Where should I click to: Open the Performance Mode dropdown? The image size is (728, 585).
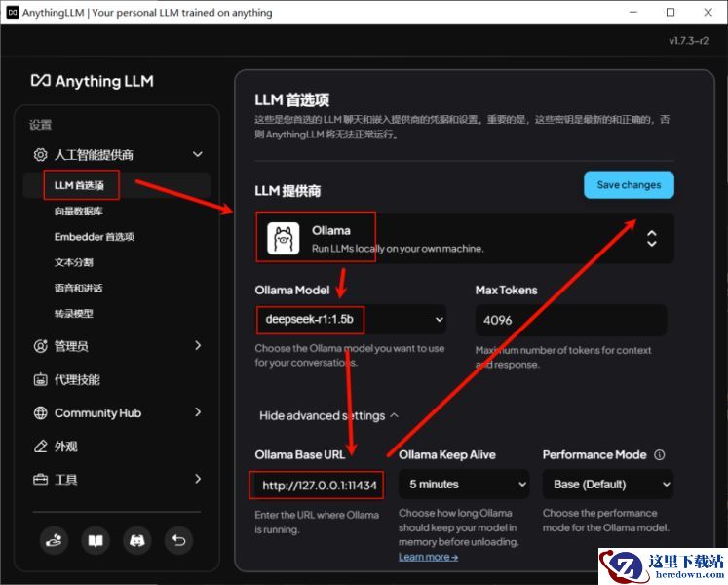pos(607,484)
